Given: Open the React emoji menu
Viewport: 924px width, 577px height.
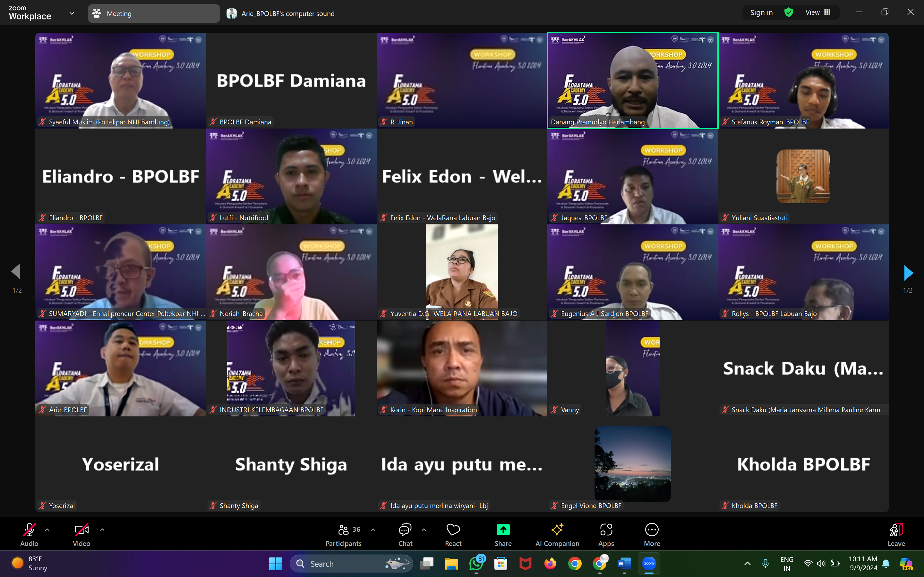Looking at the screenshot, I should click(x=453, y=534).
